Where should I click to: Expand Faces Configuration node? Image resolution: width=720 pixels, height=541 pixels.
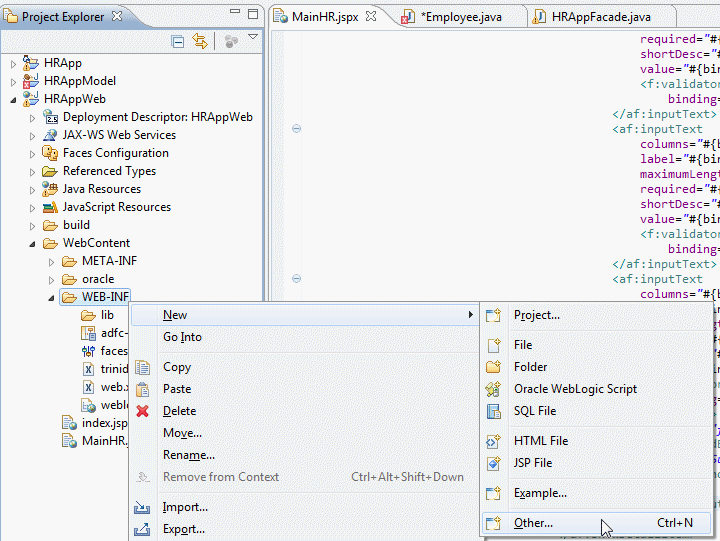[x=32, y=154]
